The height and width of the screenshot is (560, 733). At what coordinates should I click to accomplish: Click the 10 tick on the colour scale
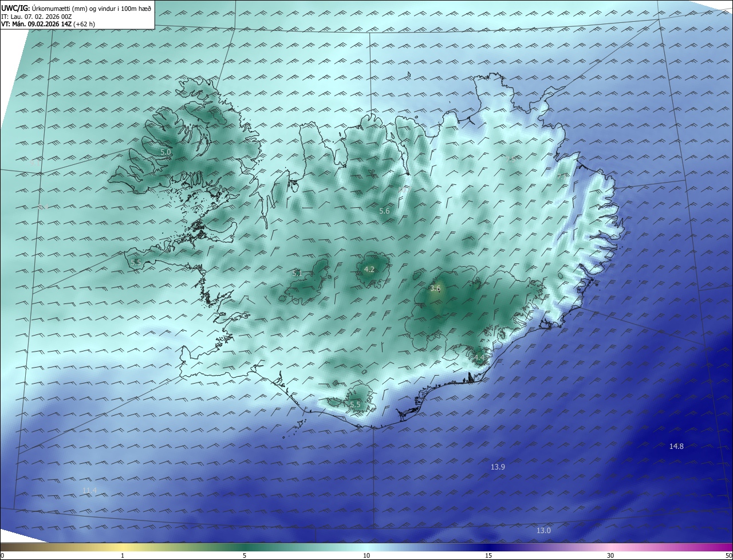tap(366, 555)
